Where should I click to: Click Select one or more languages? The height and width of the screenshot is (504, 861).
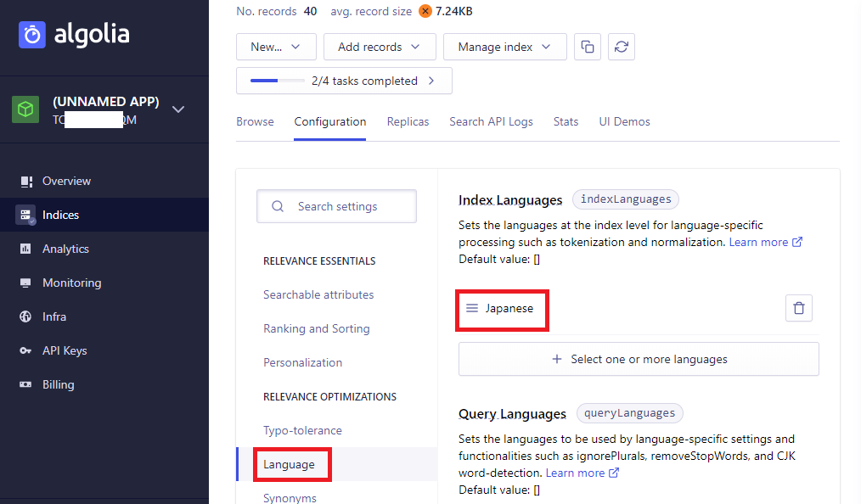tap(639, 359)
